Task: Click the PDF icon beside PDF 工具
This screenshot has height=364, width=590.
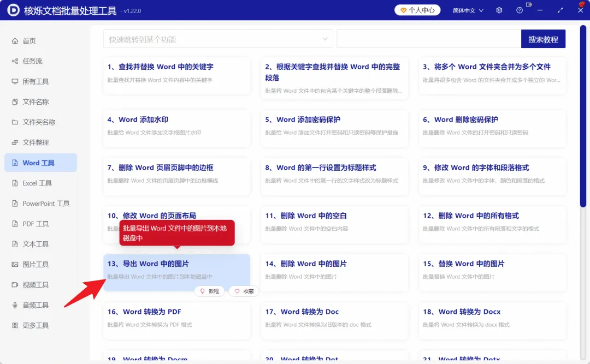Action: point(15,224)
